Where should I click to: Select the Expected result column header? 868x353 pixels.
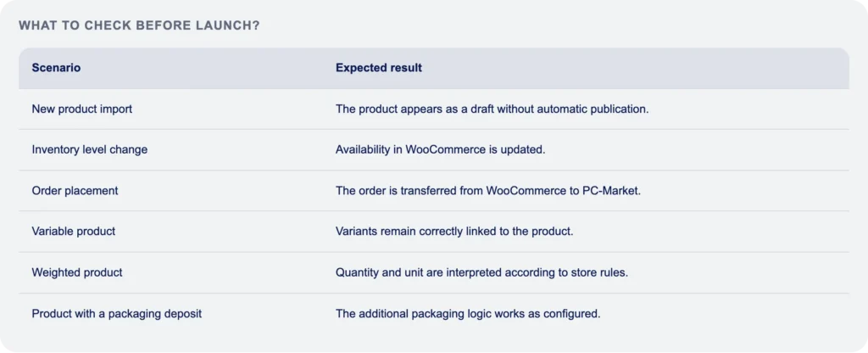click(x=379, y=68)
